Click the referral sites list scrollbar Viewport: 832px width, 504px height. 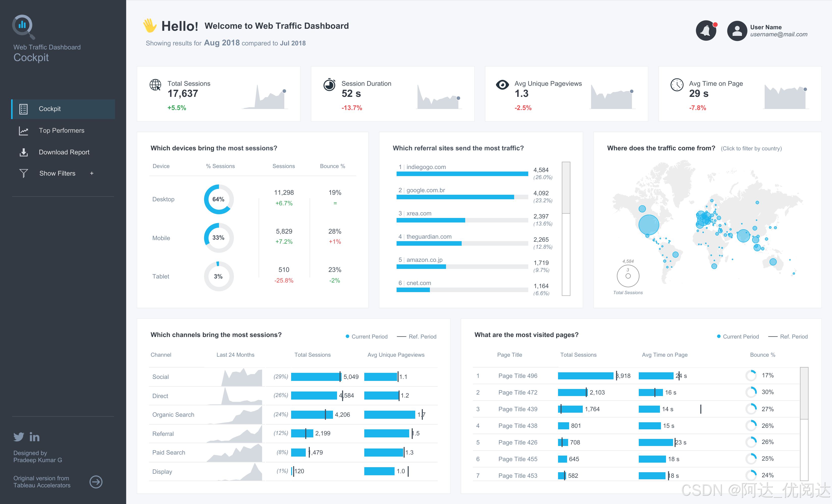(x=566, y=188)
